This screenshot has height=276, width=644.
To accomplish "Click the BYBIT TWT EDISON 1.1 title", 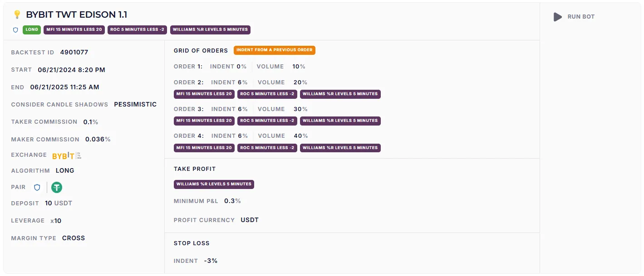I will click(76, 15).
